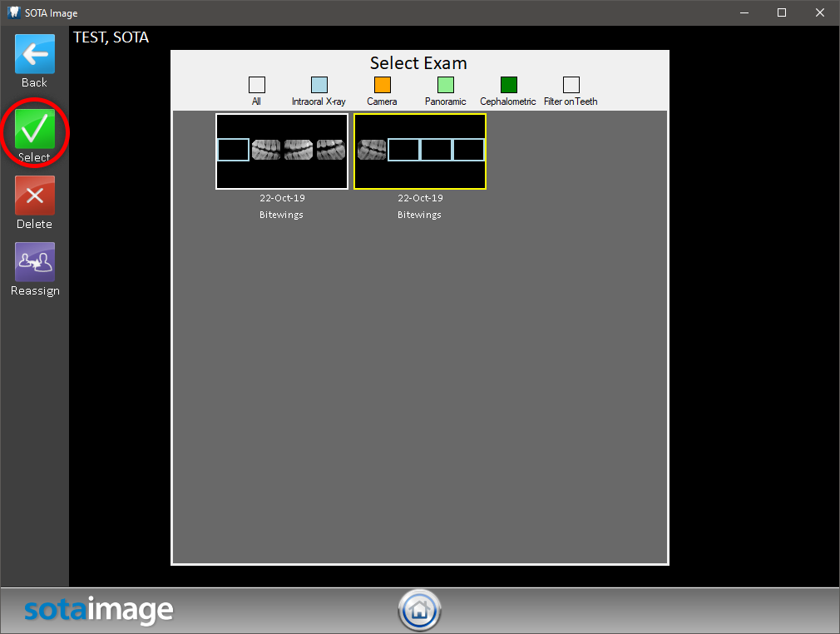Open the Reassign patient icon

click(34, 262)
